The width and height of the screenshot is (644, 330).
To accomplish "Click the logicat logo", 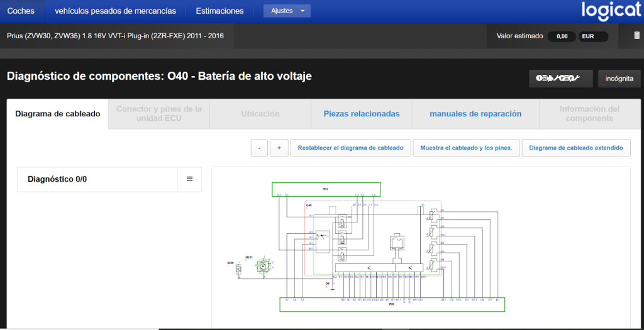I will (x=611, y=11).
